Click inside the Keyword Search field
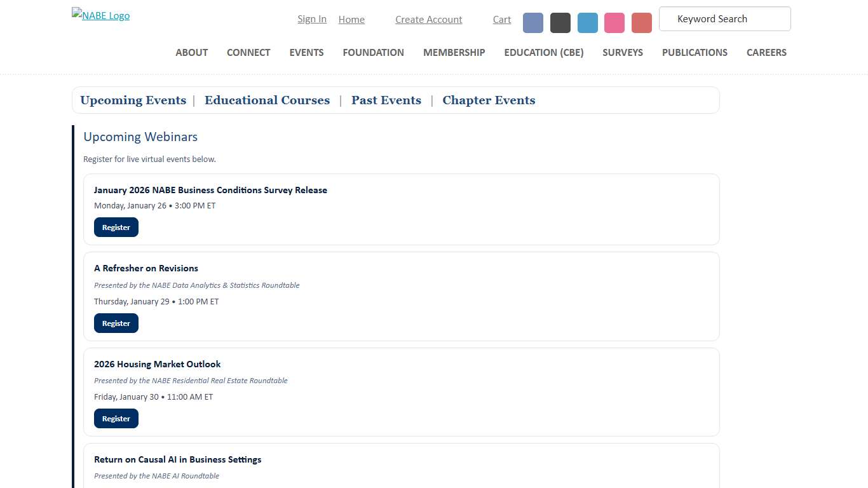The width and height of the screenshot is (868, 488). (724, 19)
